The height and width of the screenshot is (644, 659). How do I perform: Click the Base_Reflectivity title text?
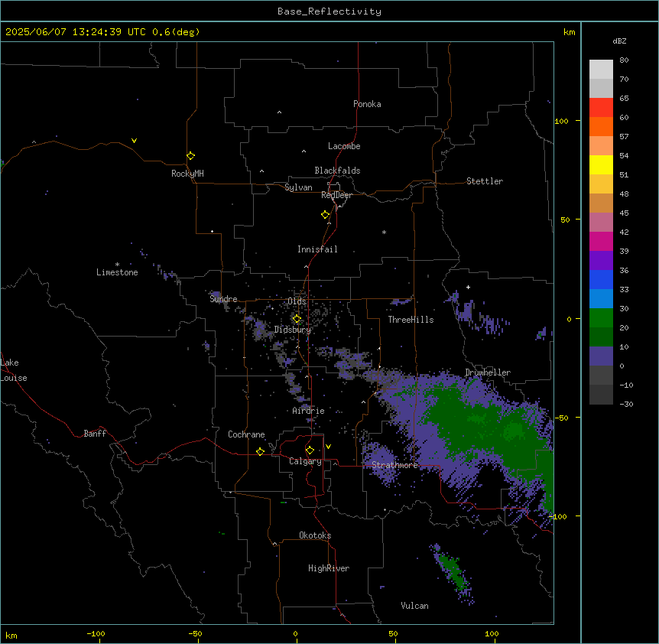point(329,11)
